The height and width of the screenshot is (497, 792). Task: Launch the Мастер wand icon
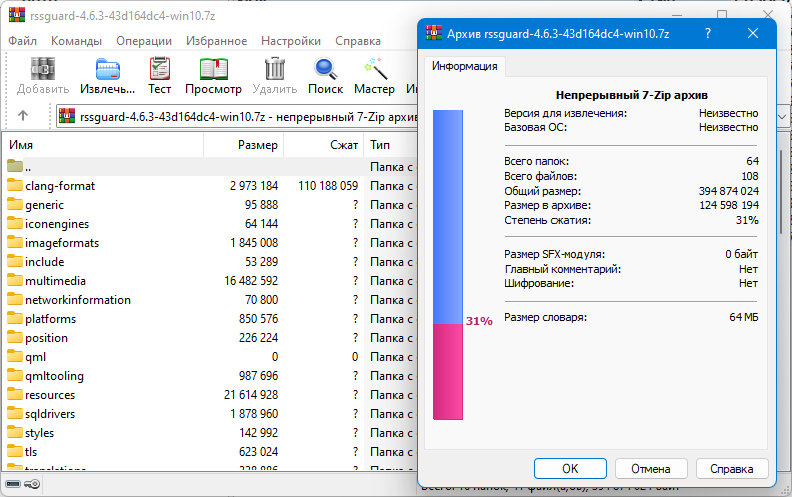(x=375, y=69)
